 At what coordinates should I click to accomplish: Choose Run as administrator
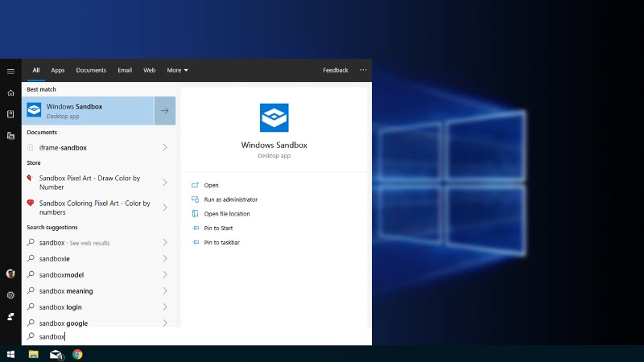click(x=231, y=200)
